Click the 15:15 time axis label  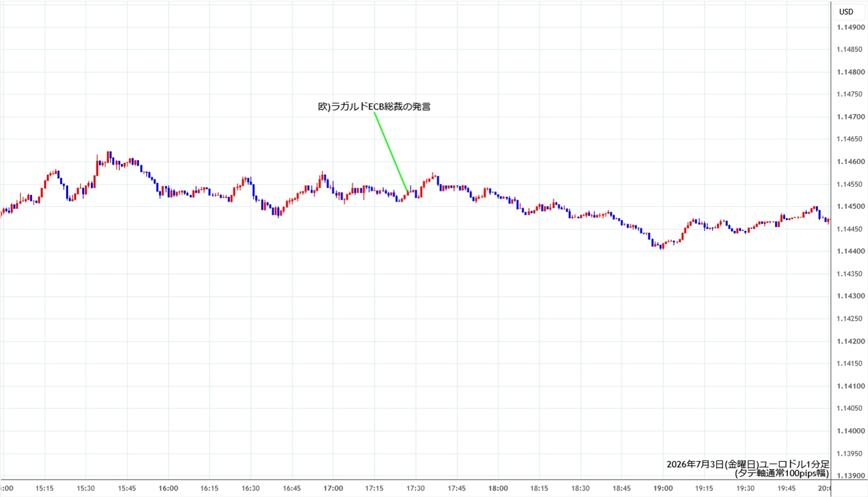coord(45,488)
